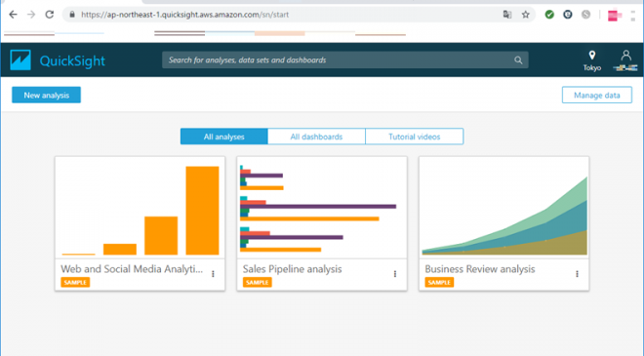Open the Sales Pipeline analysis thumbnail
The height and width of the screenshot is (356, 644).
pos(322,208)
